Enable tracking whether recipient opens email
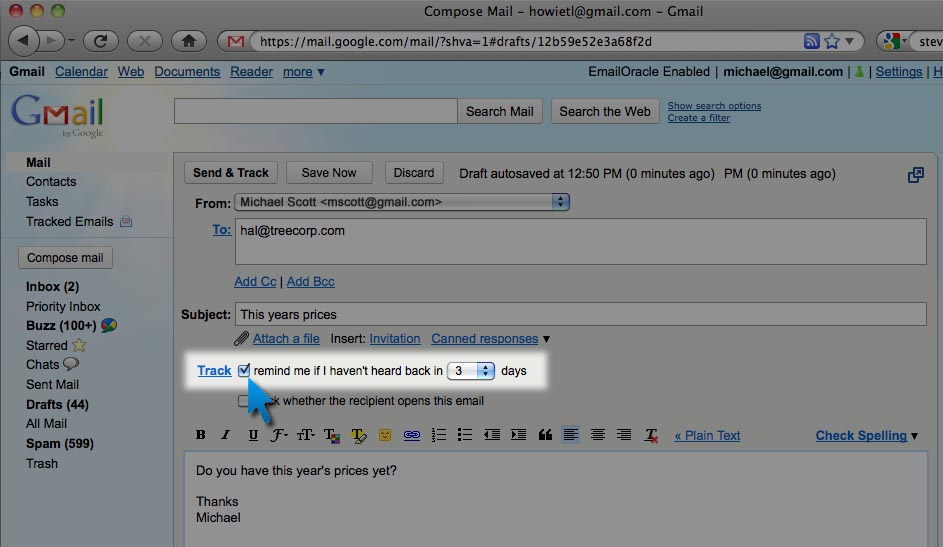Image resolution: width=943 pixels, height=547 pixels. coord(243,401)
